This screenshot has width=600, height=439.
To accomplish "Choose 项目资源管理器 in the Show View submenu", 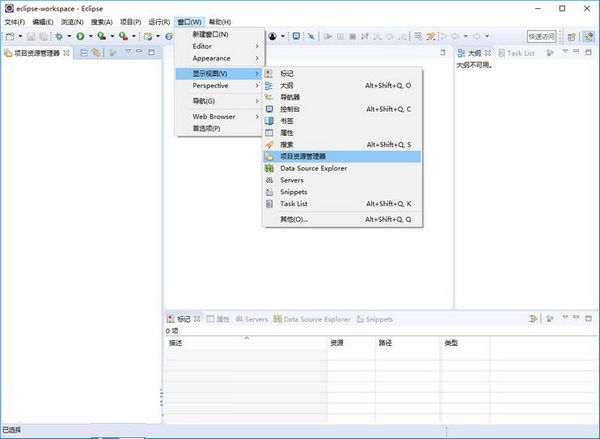I will coord(342,157).
